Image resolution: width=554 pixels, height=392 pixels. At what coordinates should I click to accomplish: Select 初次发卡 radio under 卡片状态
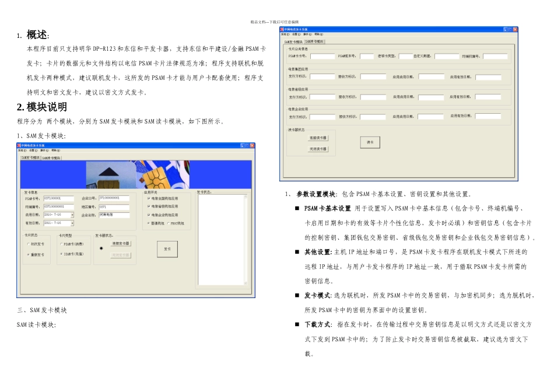pyautogui.click(x=28, y=244)
